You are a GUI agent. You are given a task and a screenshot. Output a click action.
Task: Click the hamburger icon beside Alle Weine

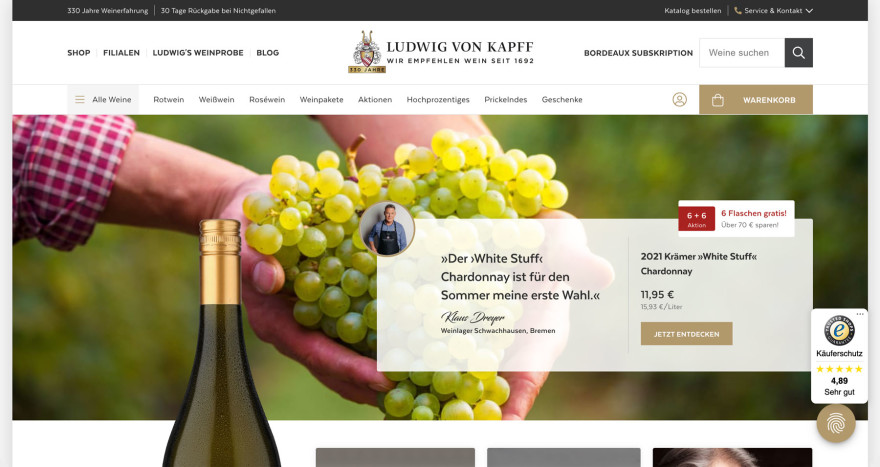80,99
